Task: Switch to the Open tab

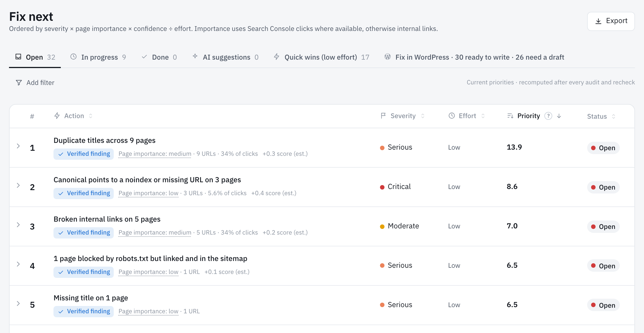Action: coord(35,57)
